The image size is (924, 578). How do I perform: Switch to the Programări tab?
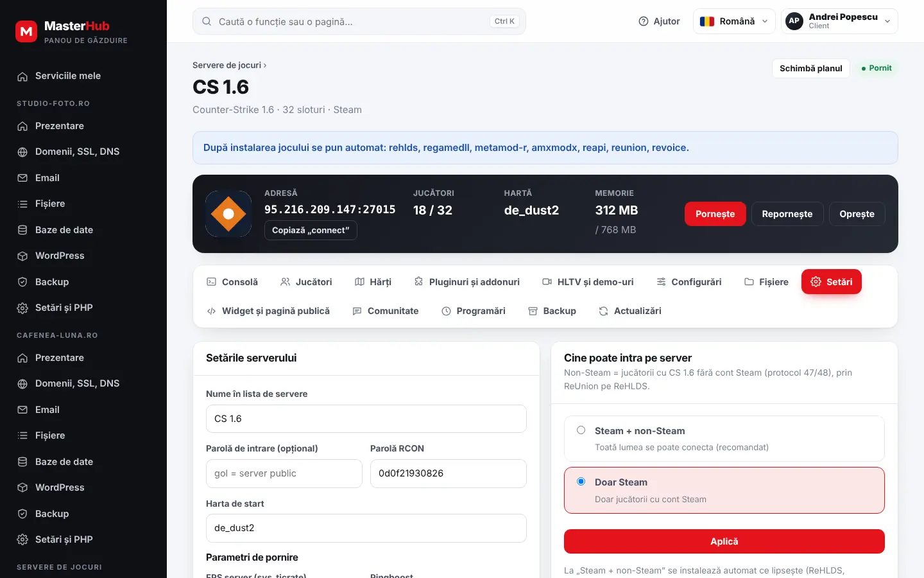point(474,311)
